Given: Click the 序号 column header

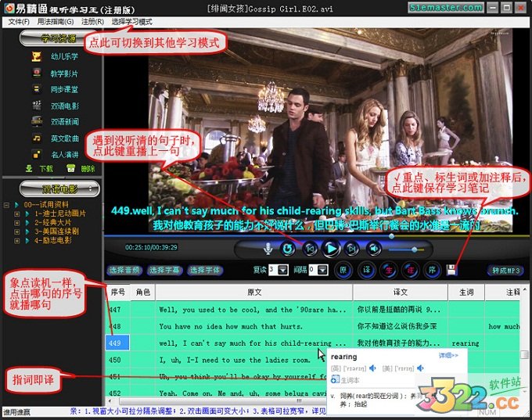Looking at the screenshot, I should coord(117,292).
